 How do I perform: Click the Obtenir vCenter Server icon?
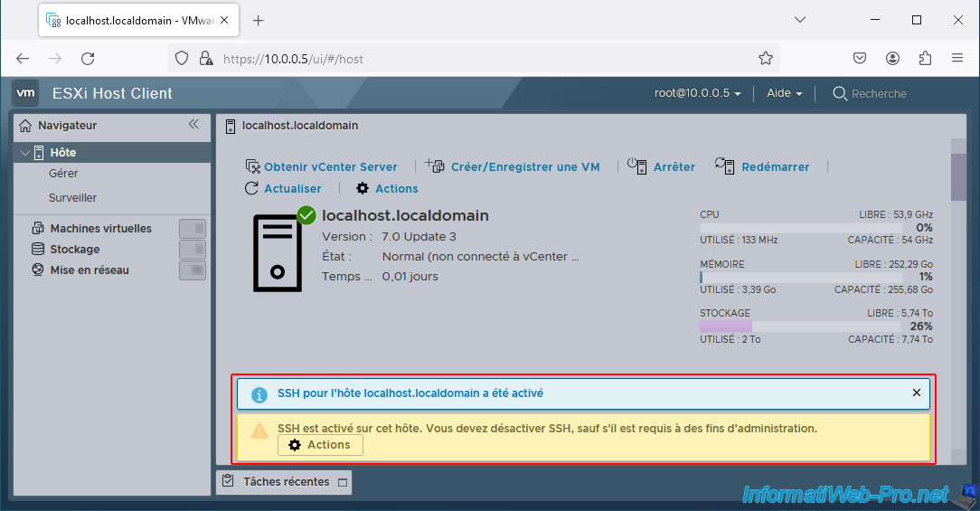click(253, 166)
